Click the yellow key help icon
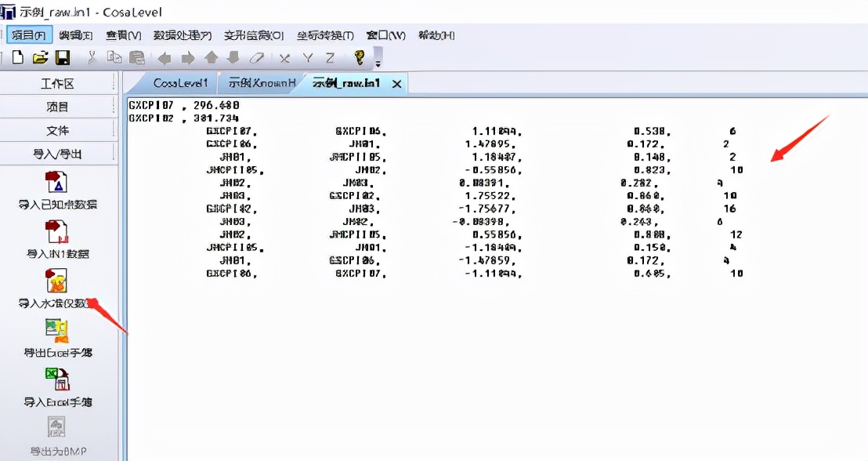Screen dimensions: 868x461 coord(360,58)
